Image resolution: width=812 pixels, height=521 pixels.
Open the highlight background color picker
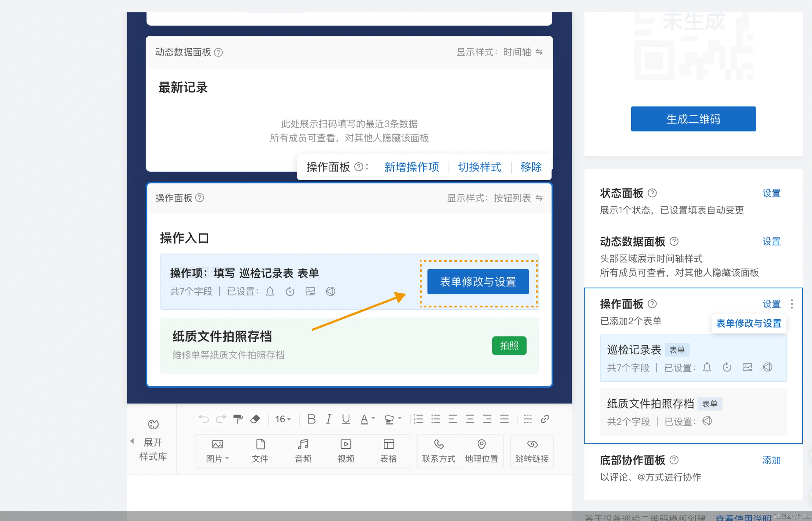[x=389, y=419]
